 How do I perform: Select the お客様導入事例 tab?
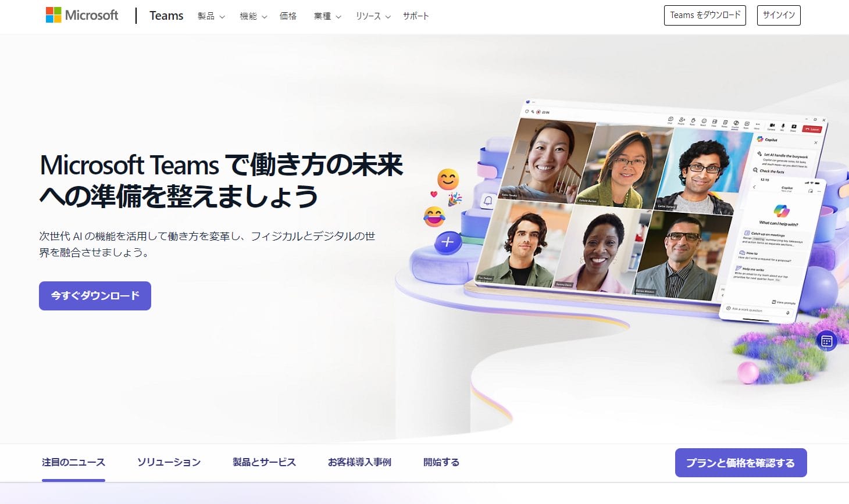(x=359, y=462)
